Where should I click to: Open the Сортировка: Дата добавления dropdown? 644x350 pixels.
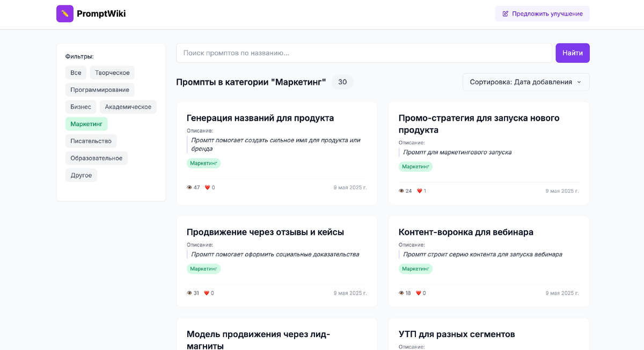tap(525, 82)
